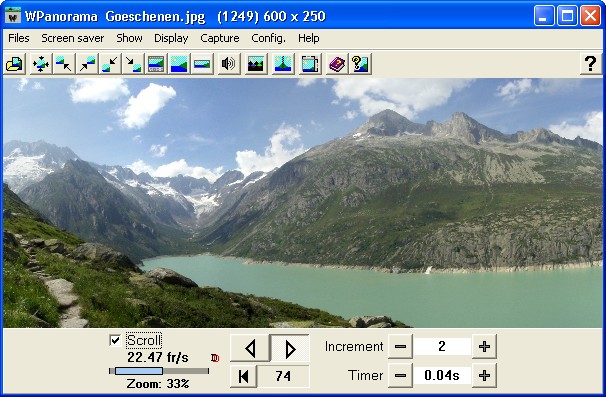606x397 pixels.
Task: Open the purple help book icon
Action: pos(337,64)
